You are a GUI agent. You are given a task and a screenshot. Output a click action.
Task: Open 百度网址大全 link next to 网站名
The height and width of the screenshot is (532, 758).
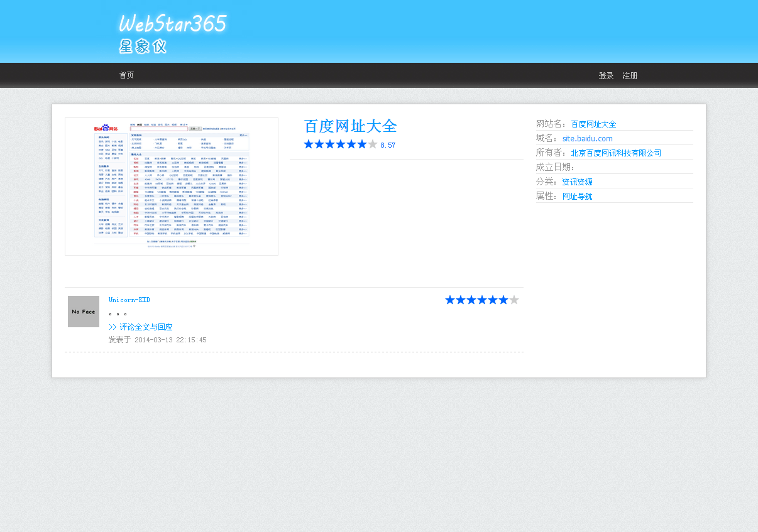[593, 124]
